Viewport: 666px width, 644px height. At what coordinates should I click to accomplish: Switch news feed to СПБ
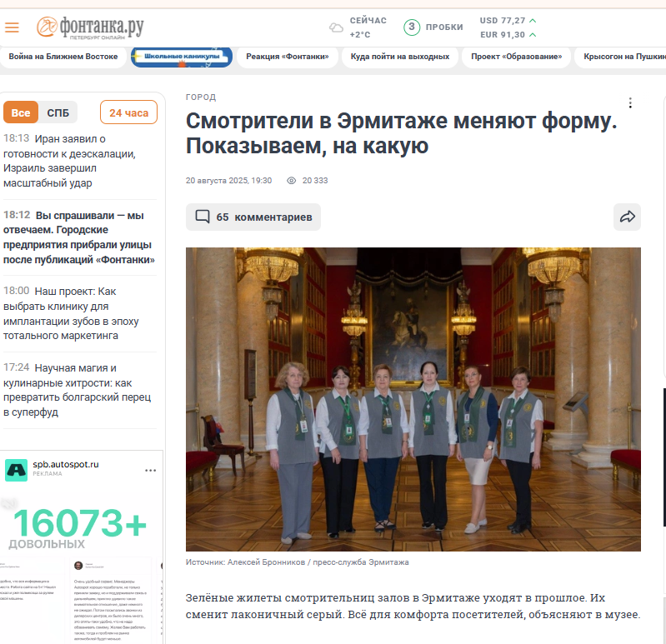[x=58, y=113]
